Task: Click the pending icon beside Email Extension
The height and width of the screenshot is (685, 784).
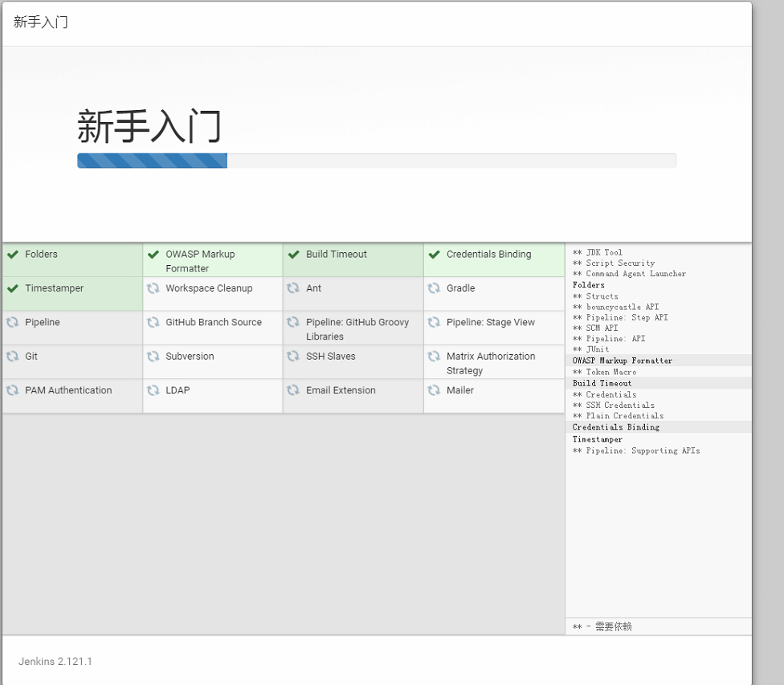Action: pos(293,390)
